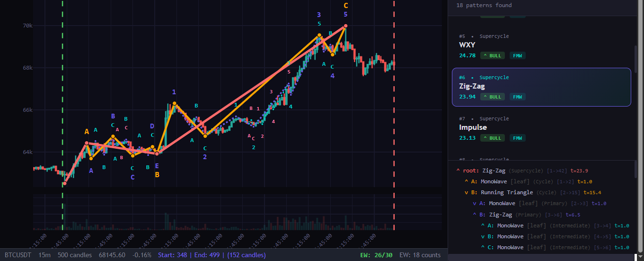Click the FMW tag on the WXY card

(517, 55)
